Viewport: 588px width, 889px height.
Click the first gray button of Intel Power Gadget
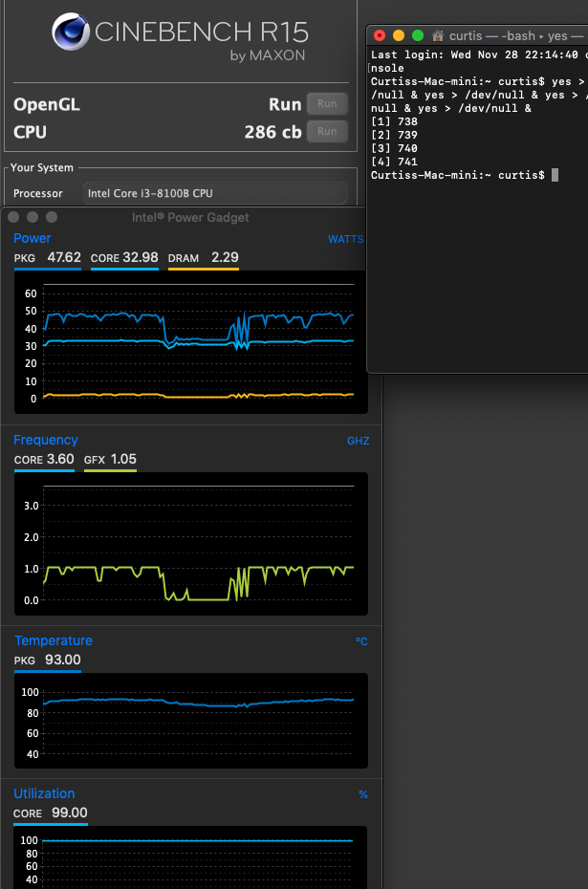13,217
